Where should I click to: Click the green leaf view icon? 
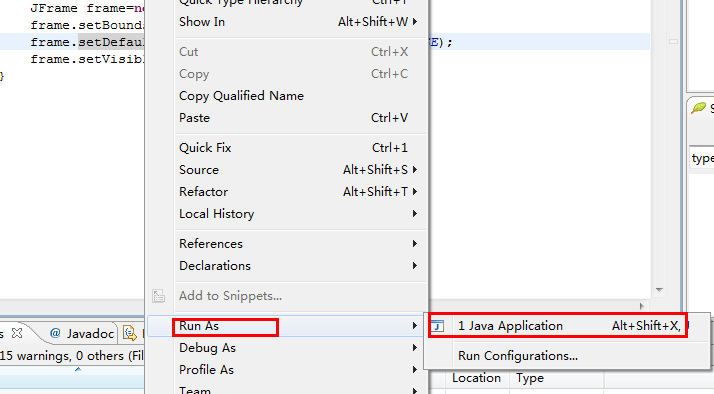click(698, 108)
